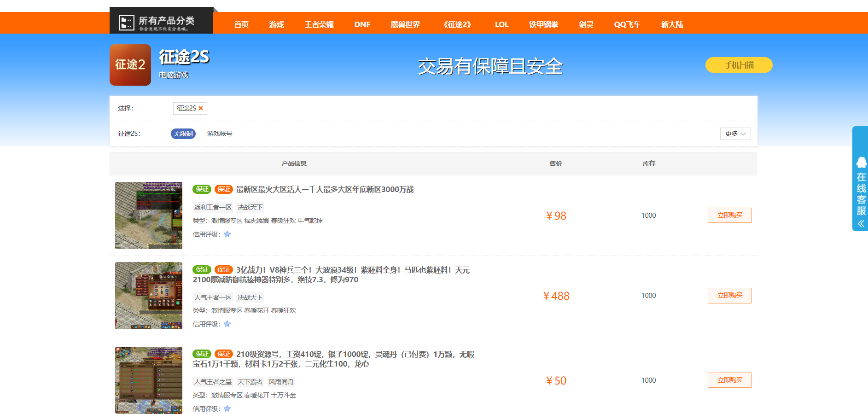This screenshot has width=868, height=414.
Task: Click the credit rating star of the ¥488 listing
Action: click(227, 324)
